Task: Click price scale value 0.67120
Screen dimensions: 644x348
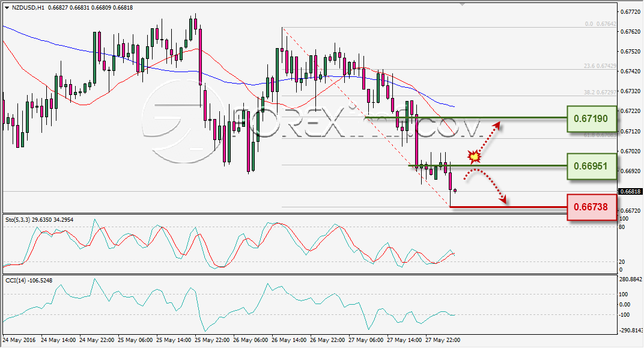Action: tap(630, 131)
